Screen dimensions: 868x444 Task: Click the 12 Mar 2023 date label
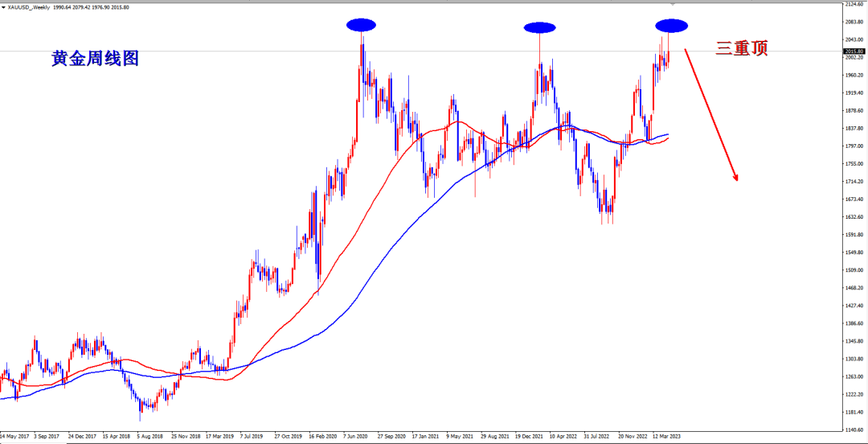tap(665, 437)
